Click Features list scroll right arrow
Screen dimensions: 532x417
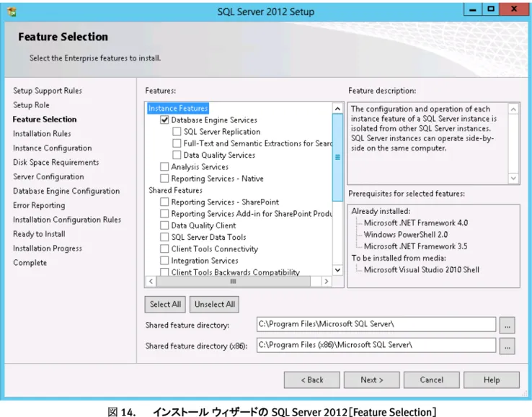[327, 281]
